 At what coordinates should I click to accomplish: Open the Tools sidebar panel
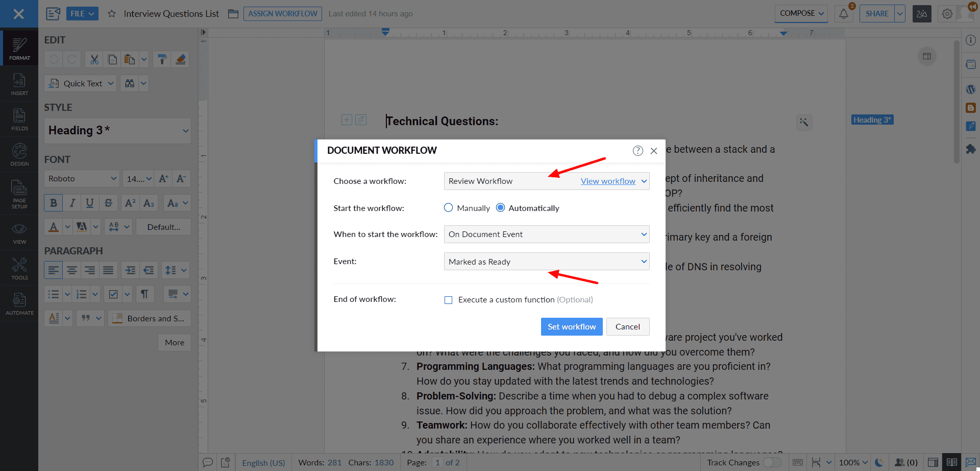click(19, 269)
